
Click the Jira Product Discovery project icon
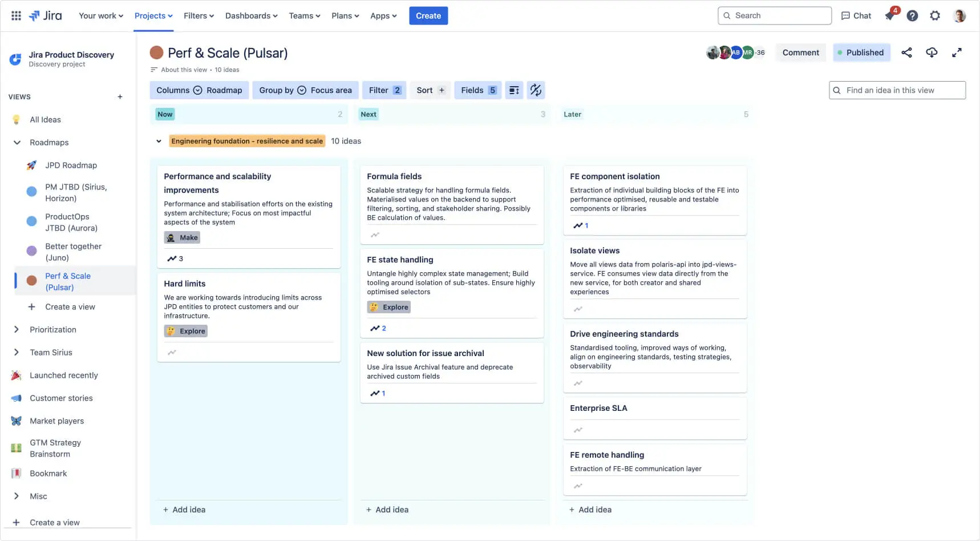(x=15, y=59)
